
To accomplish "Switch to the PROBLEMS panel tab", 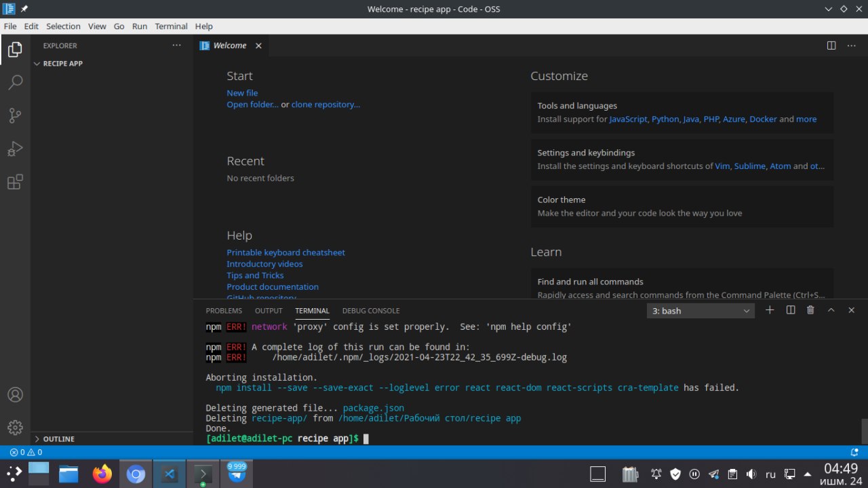I will point(224,310).
